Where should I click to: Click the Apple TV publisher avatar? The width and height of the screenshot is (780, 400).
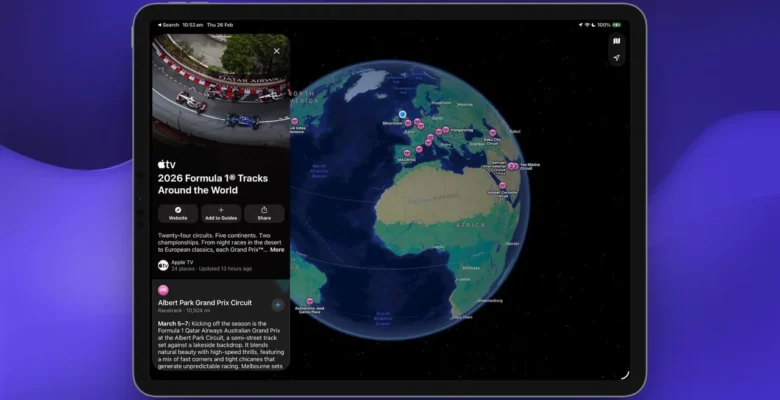click(x=163, y=266)
